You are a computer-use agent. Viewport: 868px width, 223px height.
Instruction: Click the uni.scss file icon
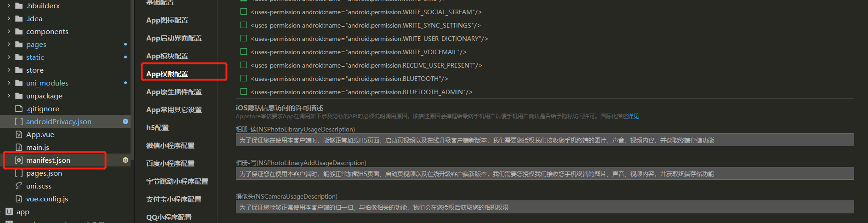click(x=19, y=186)
